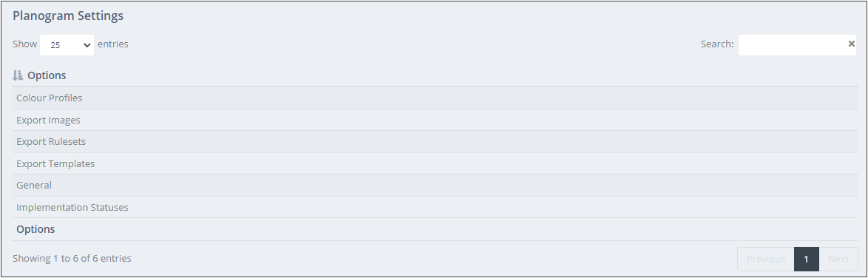This screenshot has width=868, height=278.
Task: Select Implementation Statuses option
Action: (x=435, y=208)
